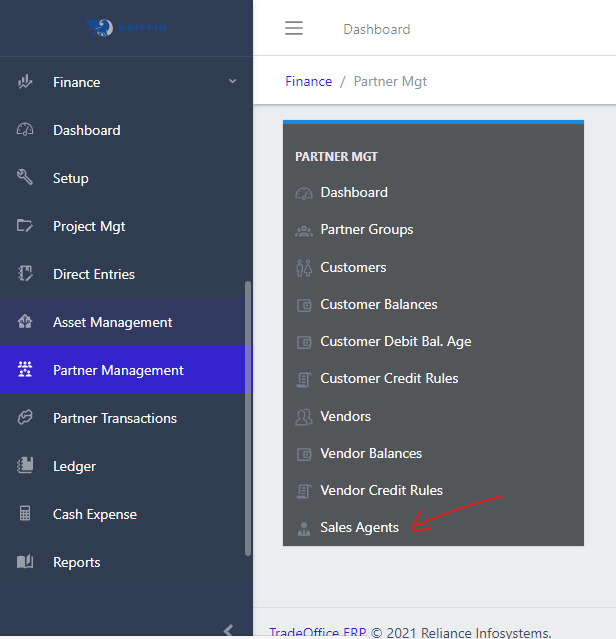Viewport: 616px width, 639px height.
Task: Open Sales Agents
Action: click(359, 528)
